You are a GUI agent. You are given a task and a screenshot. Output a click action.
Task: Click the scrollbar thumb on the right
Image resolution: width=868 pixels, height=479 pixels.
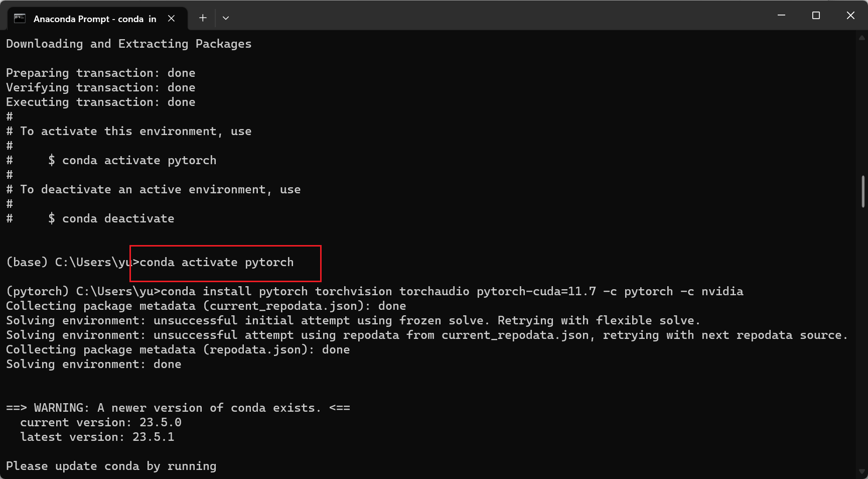pyautogui.click(x=862, y=191)
